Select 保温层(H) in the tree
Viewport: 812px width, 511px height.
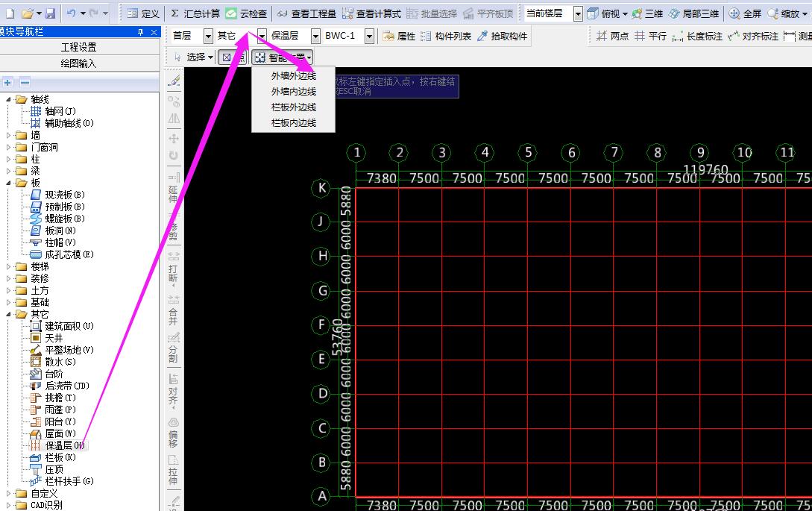[x=65, y=445]
